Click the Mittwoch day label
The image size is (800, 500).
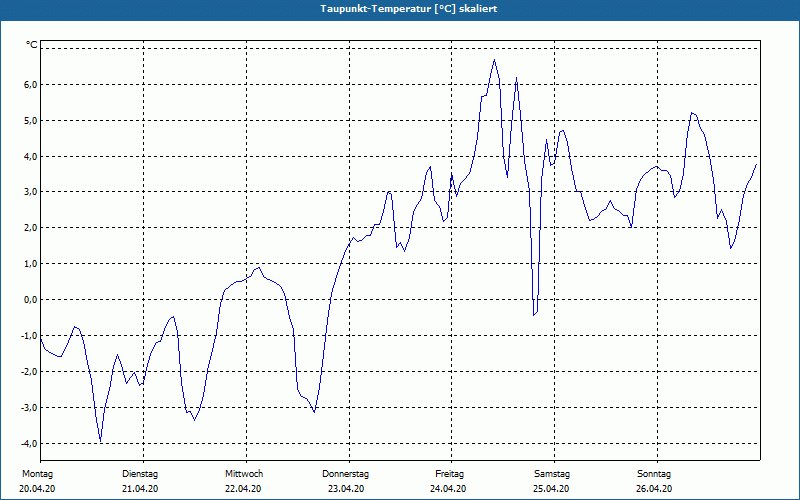point(244,474)
